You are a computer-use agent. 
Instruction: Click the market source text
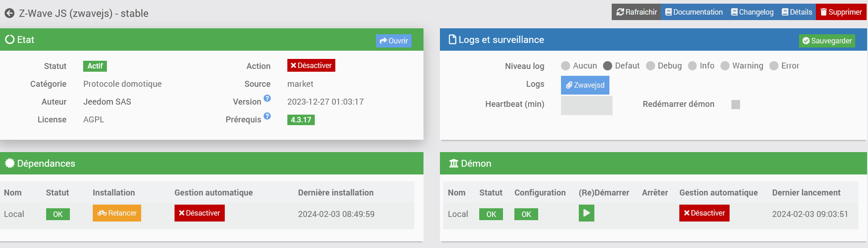[300, 84]
